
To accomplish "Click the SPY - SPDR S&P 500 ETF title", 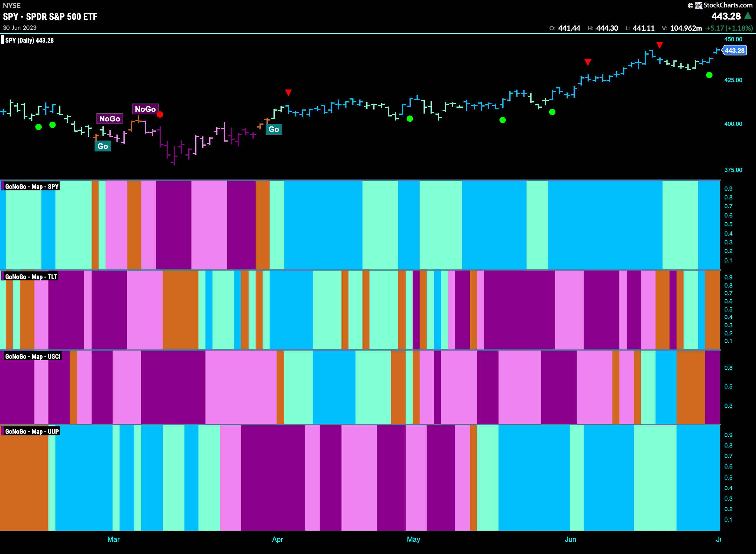I will point(50,16).
